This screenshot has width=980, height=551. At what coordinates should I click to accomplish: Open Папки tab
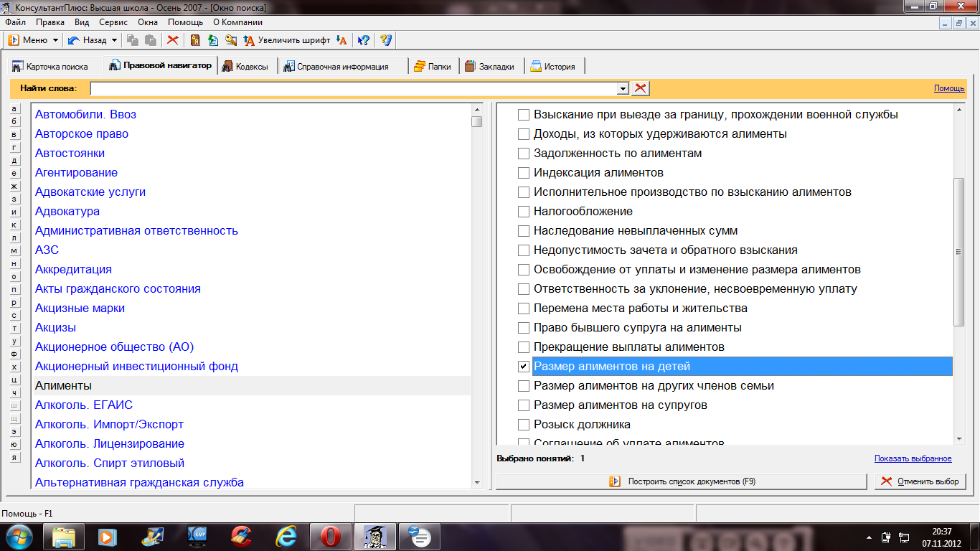pos(433,66)
